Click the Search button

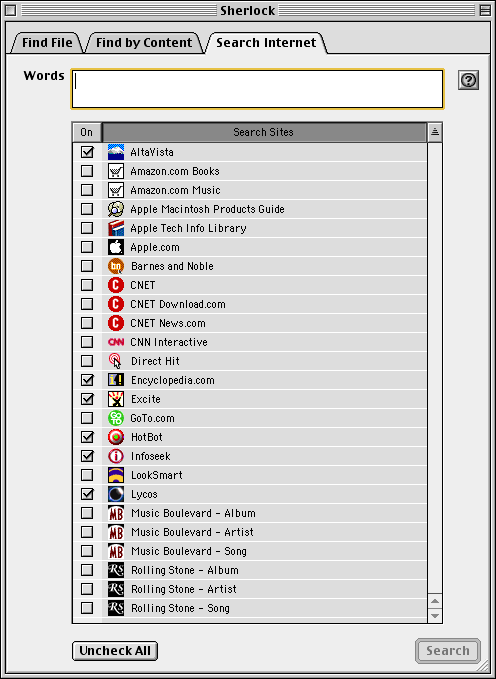447,651
